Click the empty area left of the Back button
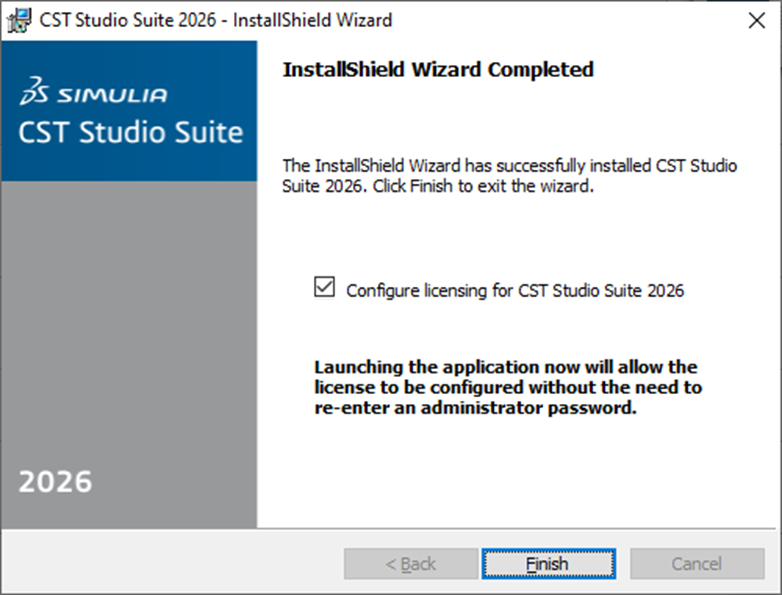The height and width of the screenshot is (595, 782). pos(170,564)
